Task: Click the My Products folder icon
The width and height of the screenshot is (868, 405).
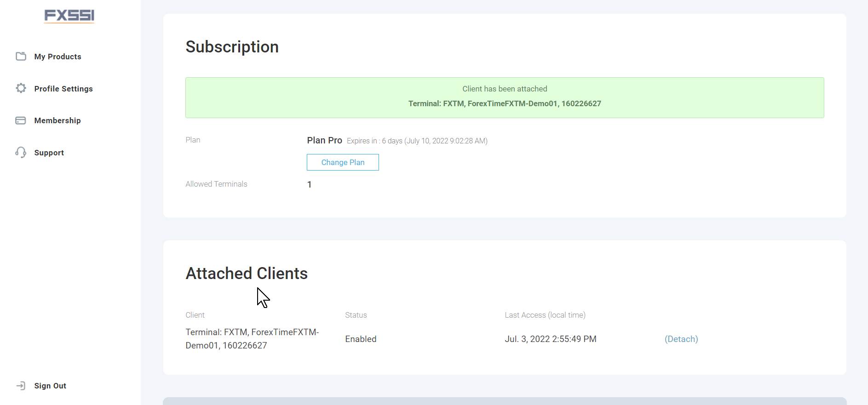Action: pos(21,56)
